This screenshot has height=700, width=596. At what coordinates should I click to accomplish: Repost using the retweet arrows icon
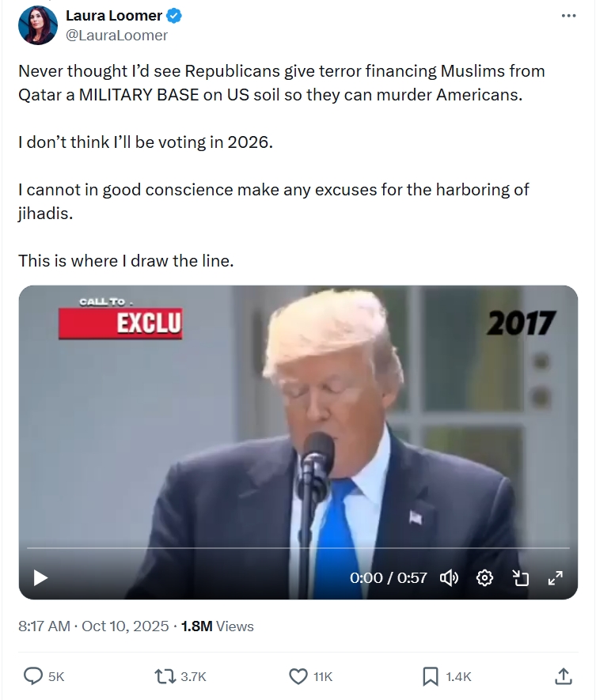pos(165,676)
